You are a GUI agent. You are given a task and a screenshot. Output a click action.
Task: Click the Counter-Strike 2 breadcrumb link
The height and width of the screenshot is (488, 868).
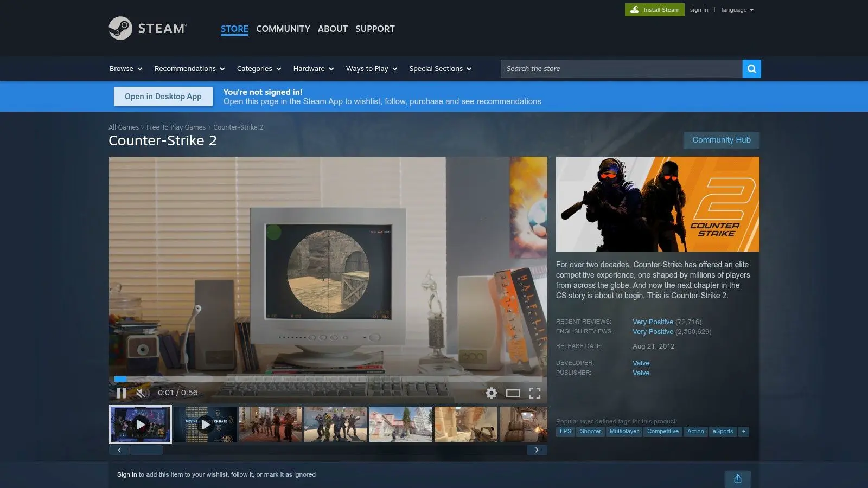(238, 127)
